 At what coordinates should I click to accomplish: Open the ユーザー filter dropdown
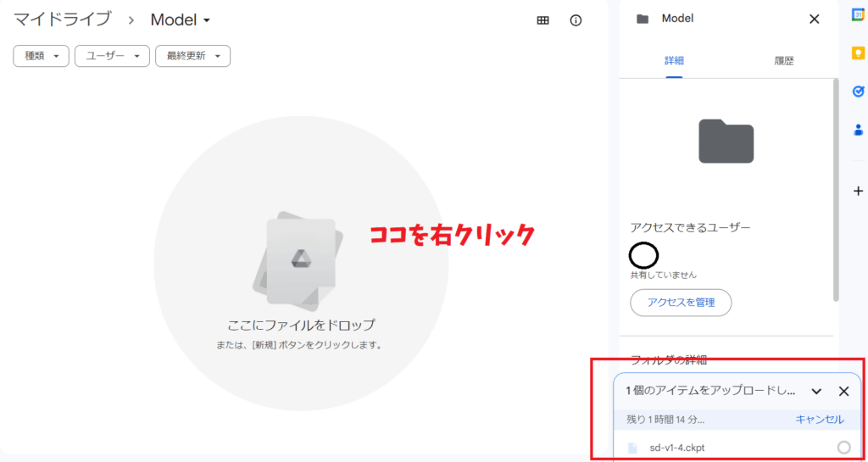(112, 56)
